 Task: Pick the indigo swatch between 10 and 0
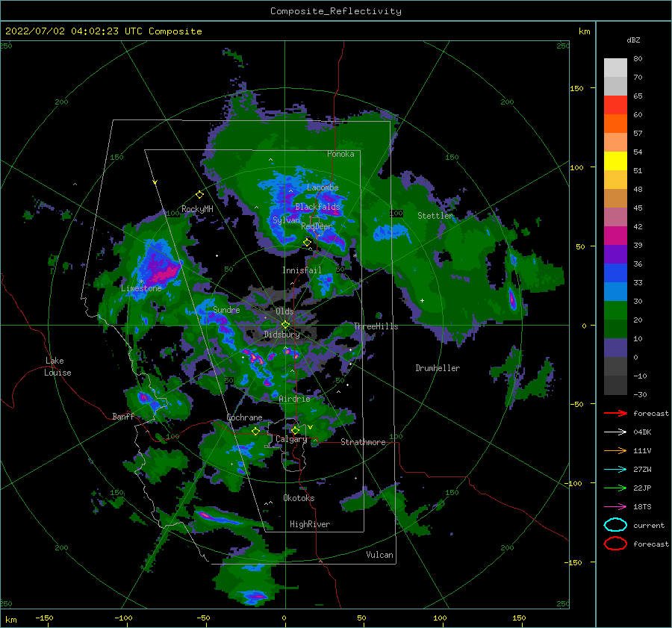pyautogui.click(x=615, y=348)
